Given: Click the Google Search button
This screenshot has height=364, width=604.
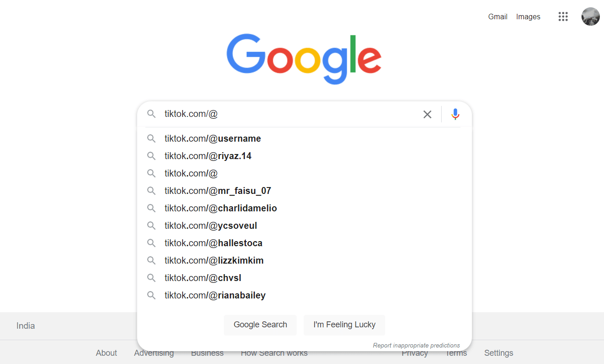Looking at the screenshot, I should pos(260,325).
